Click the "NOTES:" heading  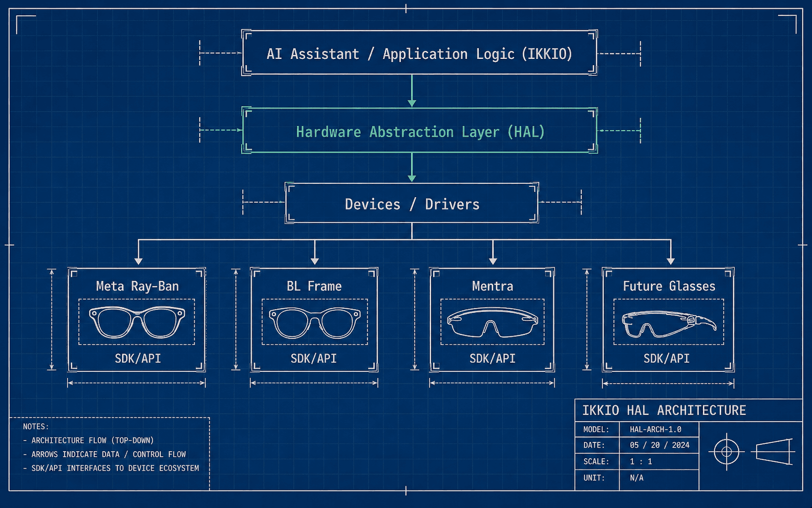(x=36, y=427)
